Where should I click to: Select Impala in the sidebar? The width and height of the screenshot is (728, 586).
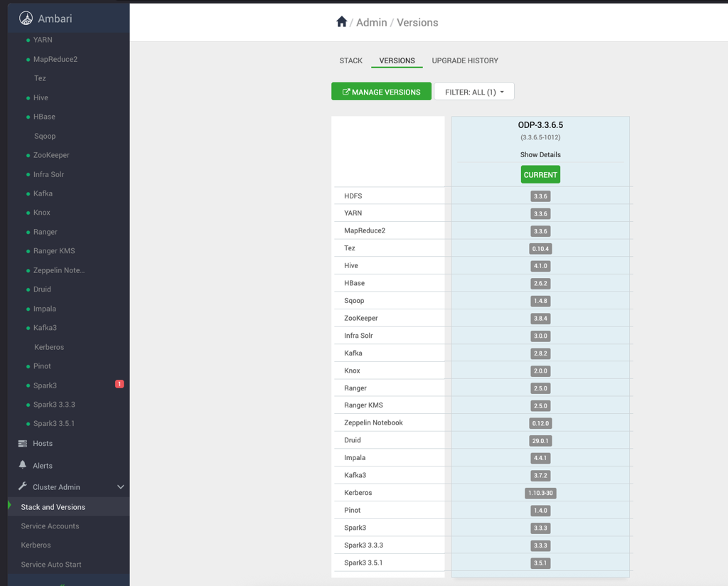pos(45,309)
